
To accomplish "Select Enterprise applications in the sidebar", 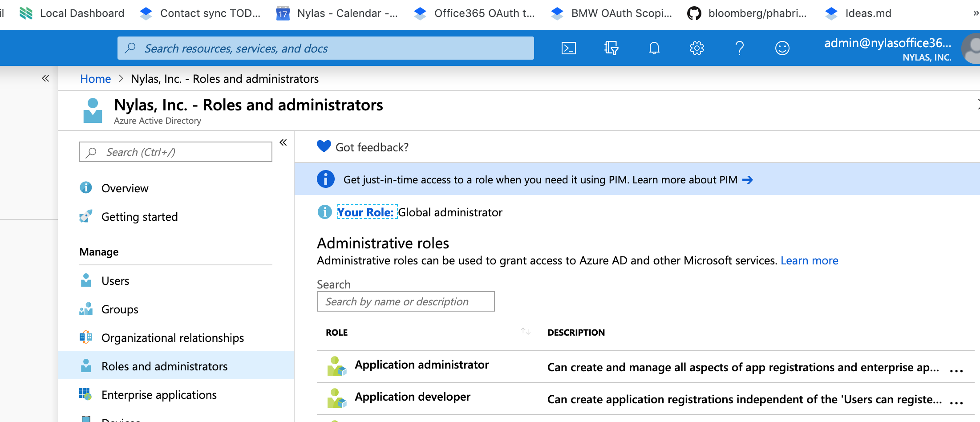I will (x=159, y=394).
